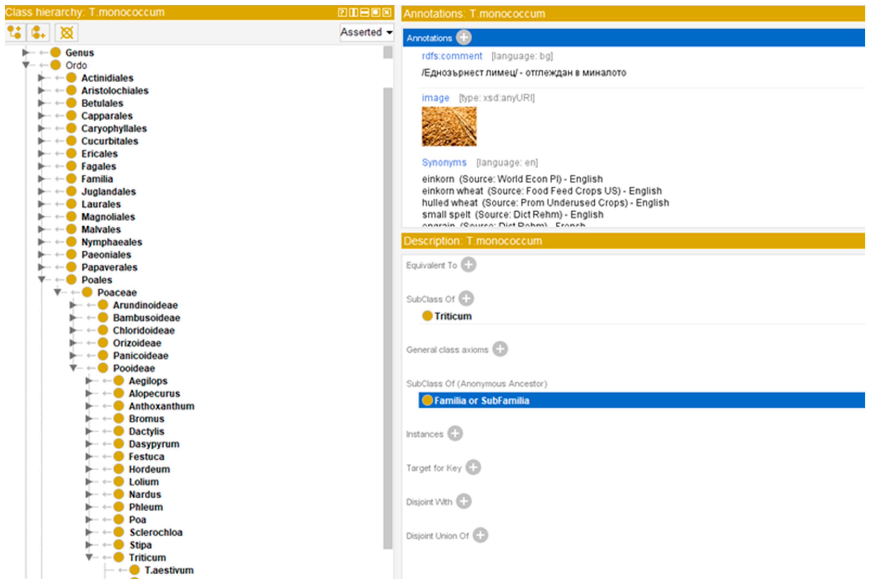The height and width of the screenshot is (588, 873).
Task: Click float view icon in hierarchy header
Action: click(375, 12)
